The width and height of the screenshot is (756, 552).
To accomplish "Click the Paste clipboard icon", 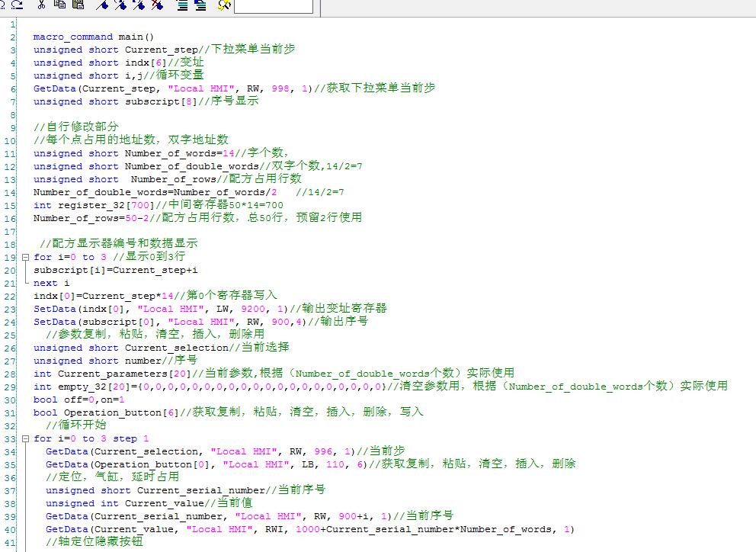I will [78, 5].
